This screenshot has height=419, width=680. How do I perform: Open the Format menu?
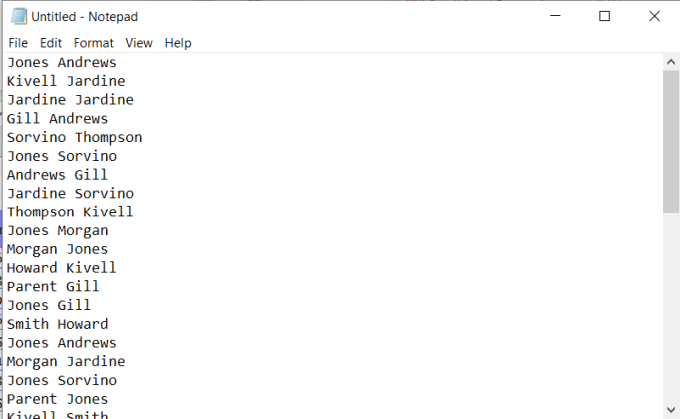(x=94, y=43)
